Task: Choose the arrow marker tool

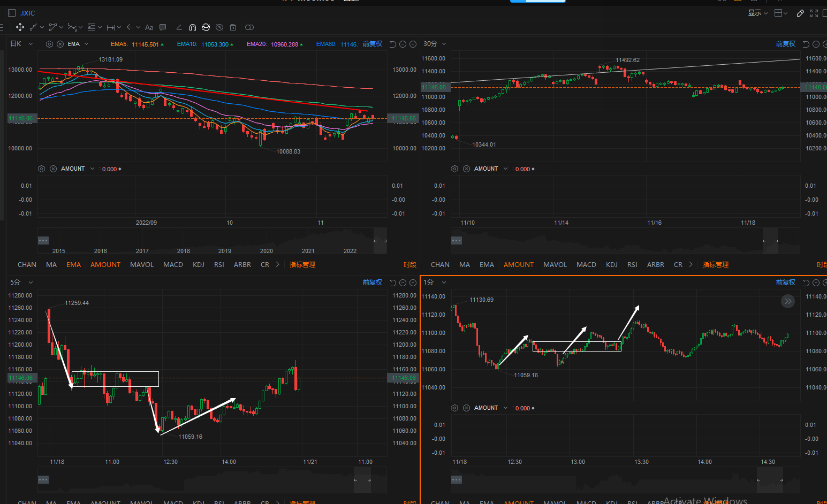Action: click(x=130, y=27)
